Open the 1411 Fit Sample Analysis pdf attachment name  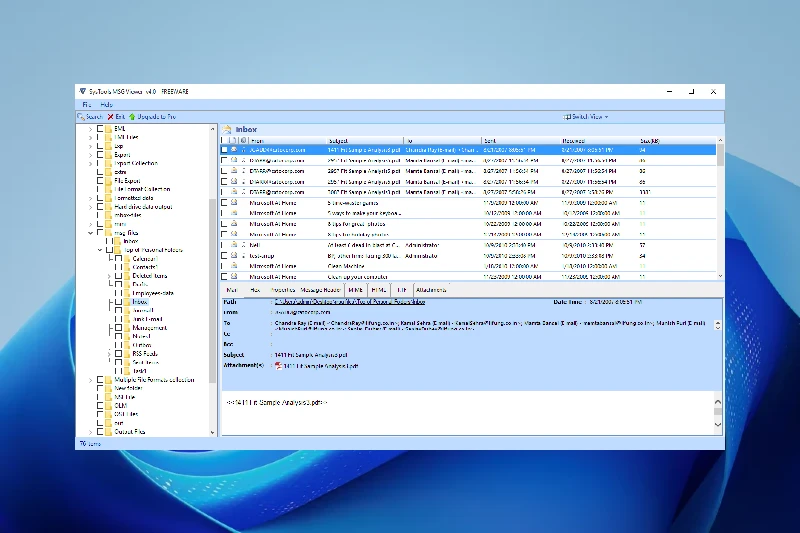click(x=320, y=366)
